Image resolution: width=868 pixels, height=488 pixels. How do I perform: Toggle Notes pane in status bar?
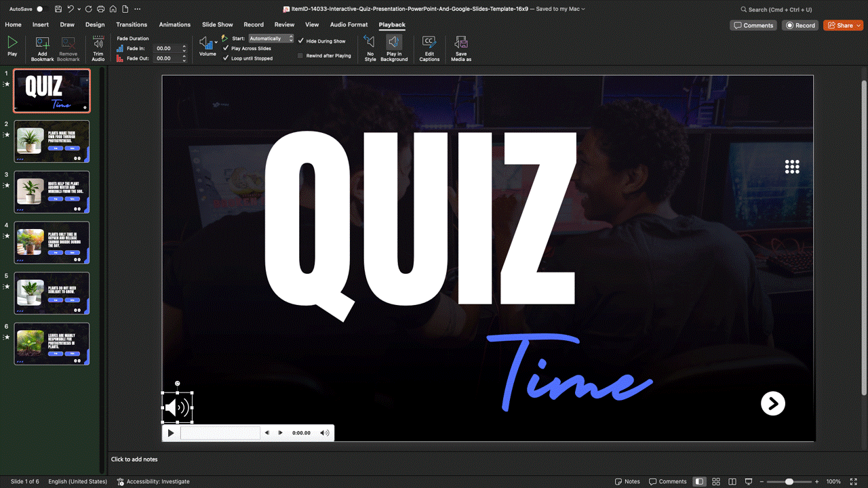tap(627, 482)
